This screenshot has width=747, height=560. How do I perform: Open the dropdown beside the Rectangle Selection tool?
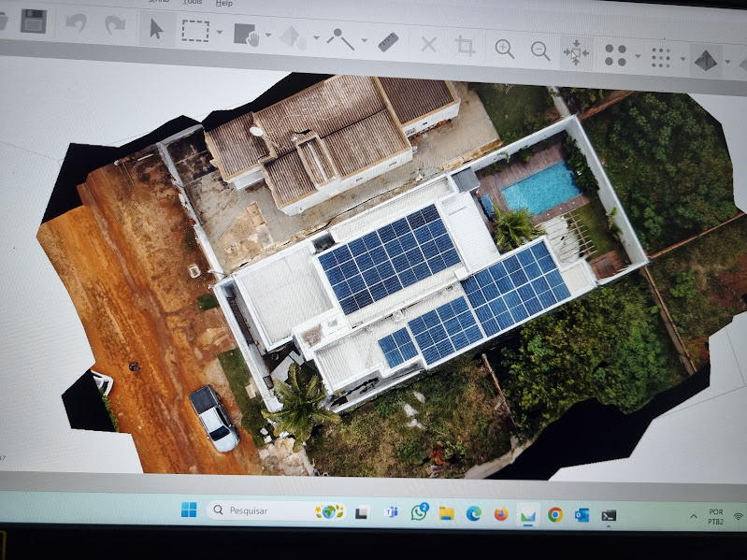point(219,32)
